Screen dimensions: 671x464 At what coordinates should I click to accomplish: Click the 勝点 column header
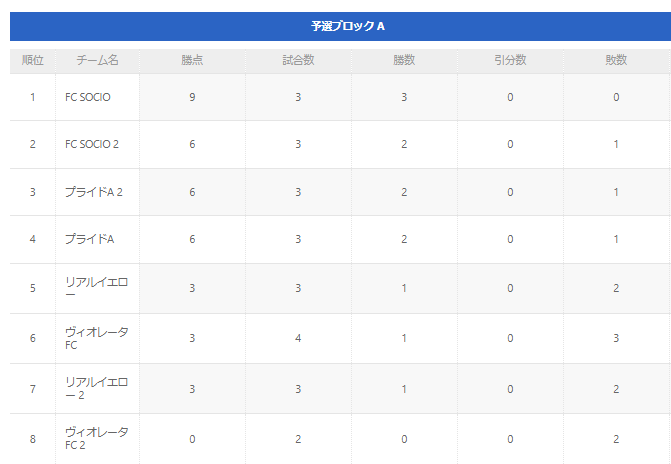(x=192, y=60)
